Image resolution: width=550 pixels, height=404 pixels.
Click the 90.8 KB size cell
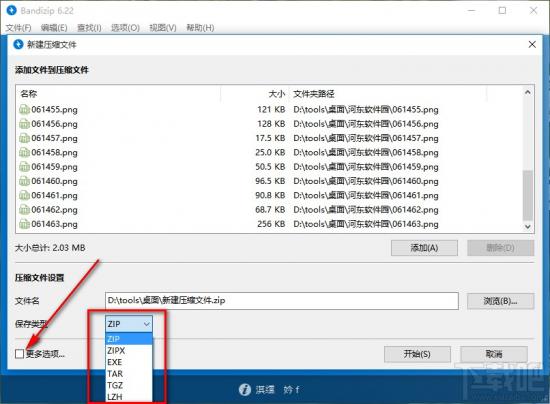tap(270, 195)
